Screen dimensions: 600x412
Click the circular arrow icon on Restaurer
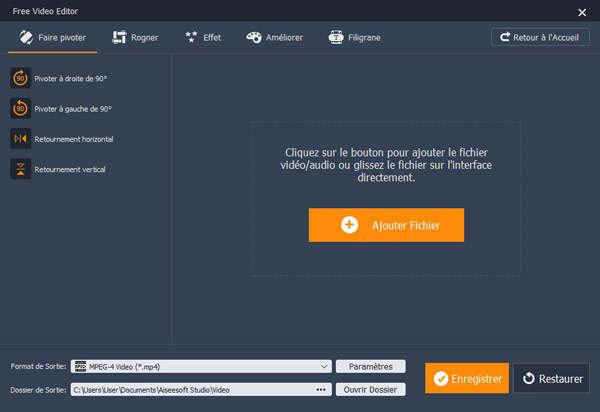(x=529, y=378)
